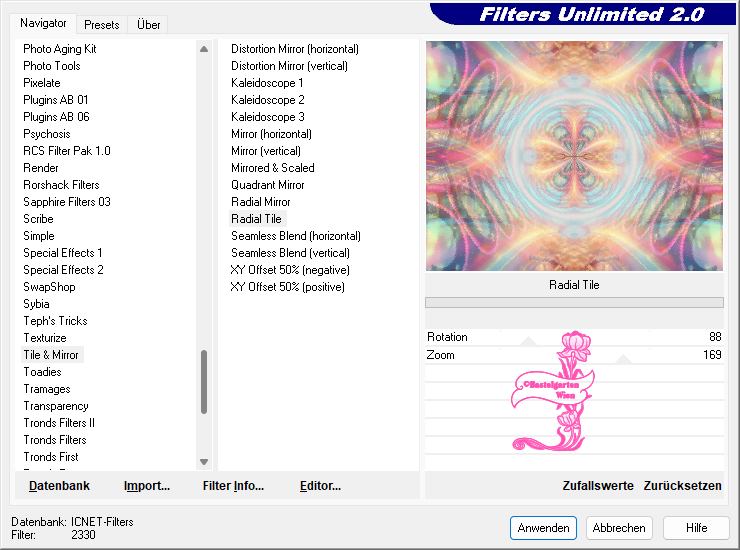Click the Anwenden button
Image resolution: width=740 pixels, height=550 pixels.
coord(543,528)
